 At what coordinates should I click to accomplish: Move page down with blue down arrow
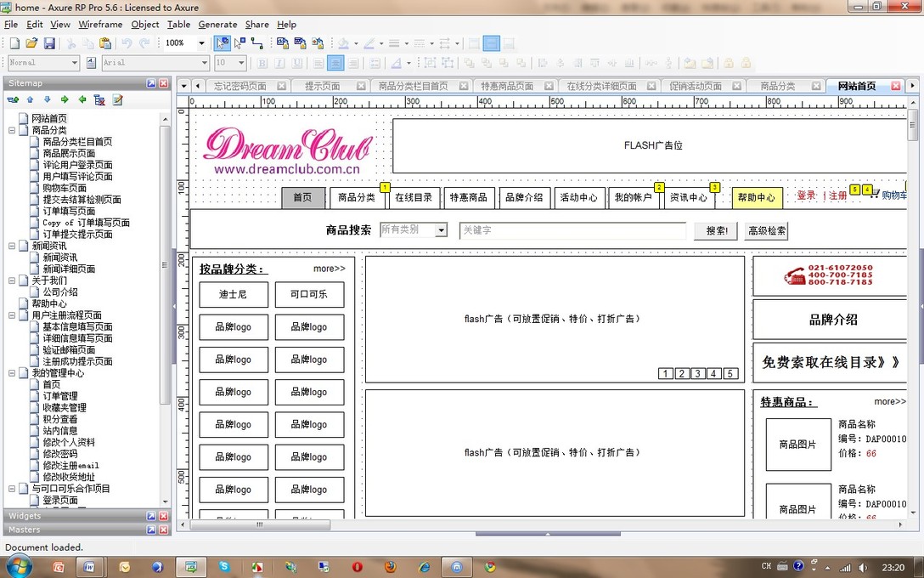click(x=48, y=99)
